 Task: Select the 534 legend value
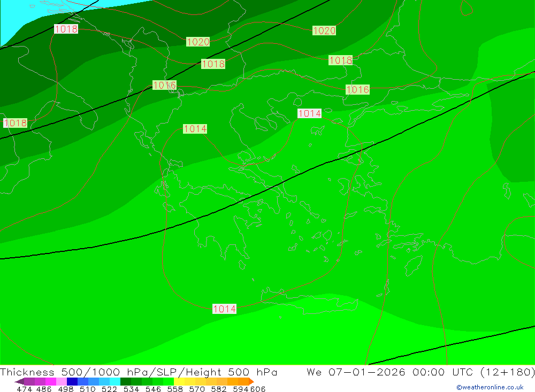131,389
